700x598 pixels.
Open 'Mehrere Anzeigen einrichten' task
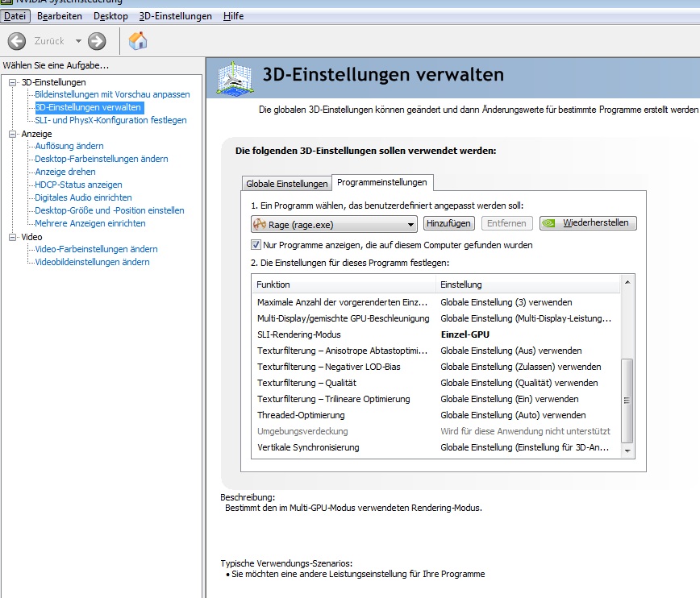[90, 223]
